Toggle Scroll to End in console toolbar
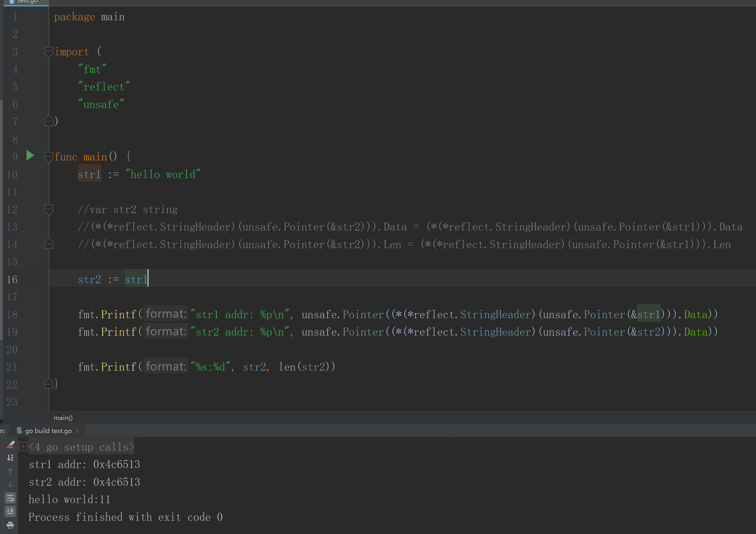The image size is (756, 534). point(10,511)
